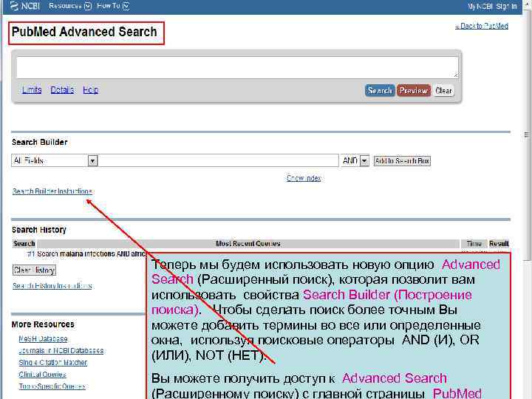Image resolution: width=532 pixels, height=399 pixels.
Task: Go back via Back to PubMed link
Action: pos(482,26)
